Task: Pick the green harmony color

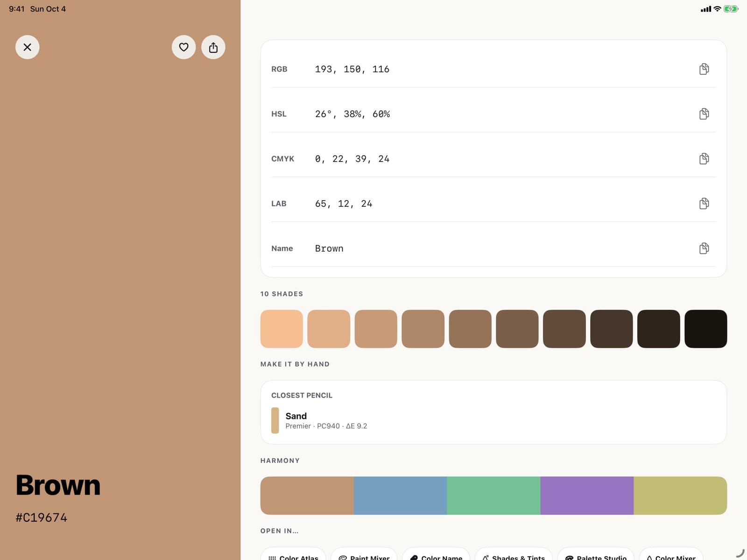Action: click(x=494, y=496)
